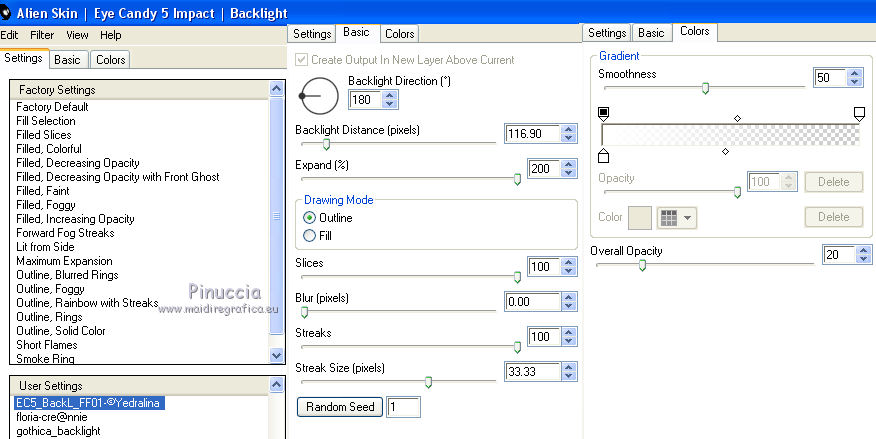Click the Delete button next to Color
This screenshot has width=876, height=439.
click(x=834, y=217)
